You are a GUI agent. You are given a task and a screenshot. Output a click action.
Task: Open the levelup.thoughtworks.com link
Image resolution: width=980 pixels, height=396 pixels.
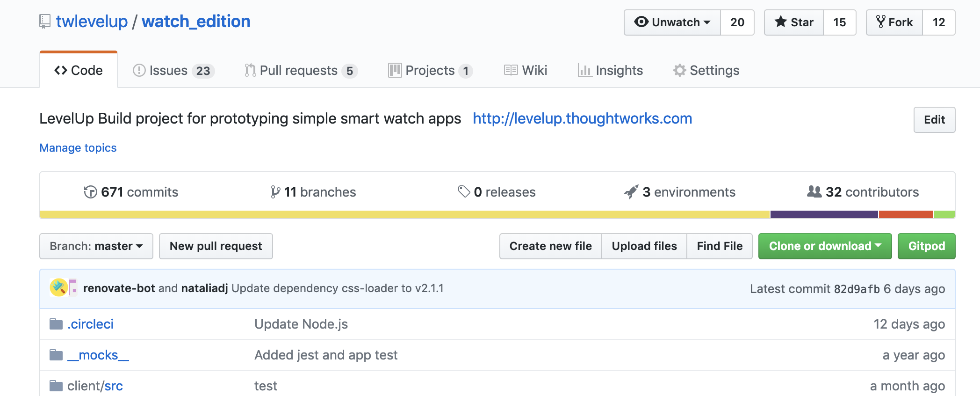[582, 118]
